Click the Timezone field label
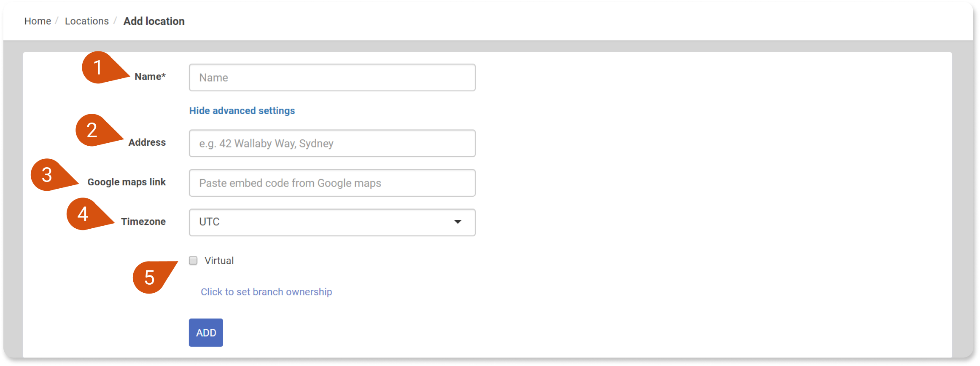Viewport: 980px width, 366px height. 143,222
